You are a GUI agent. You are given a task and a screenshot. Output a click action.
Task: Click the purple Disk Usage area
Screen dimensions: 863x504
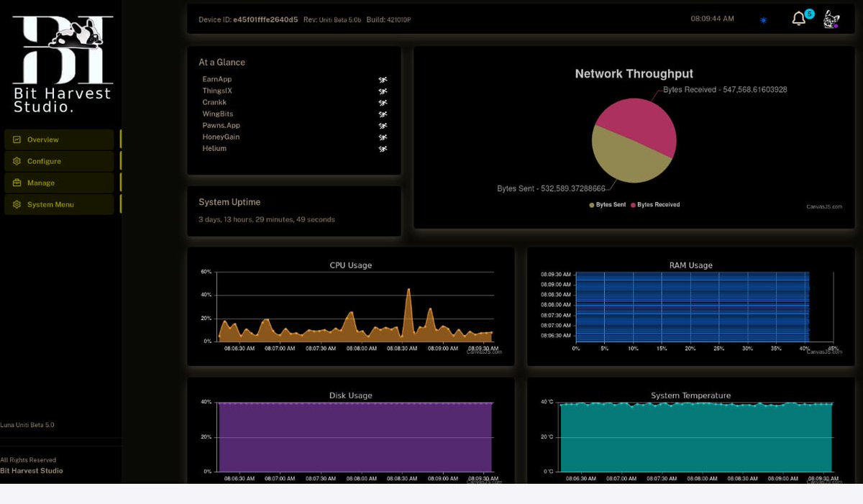355,437
